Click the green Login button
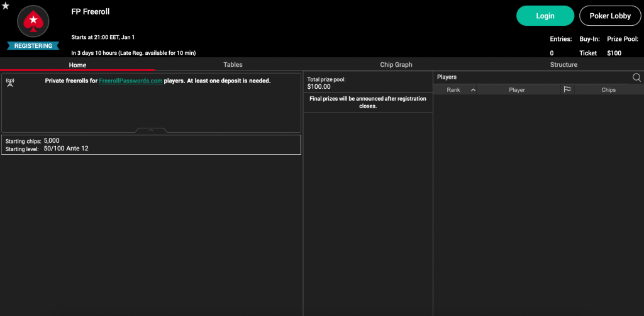Viewport: 644px width, 316px height. coord(545,16)
